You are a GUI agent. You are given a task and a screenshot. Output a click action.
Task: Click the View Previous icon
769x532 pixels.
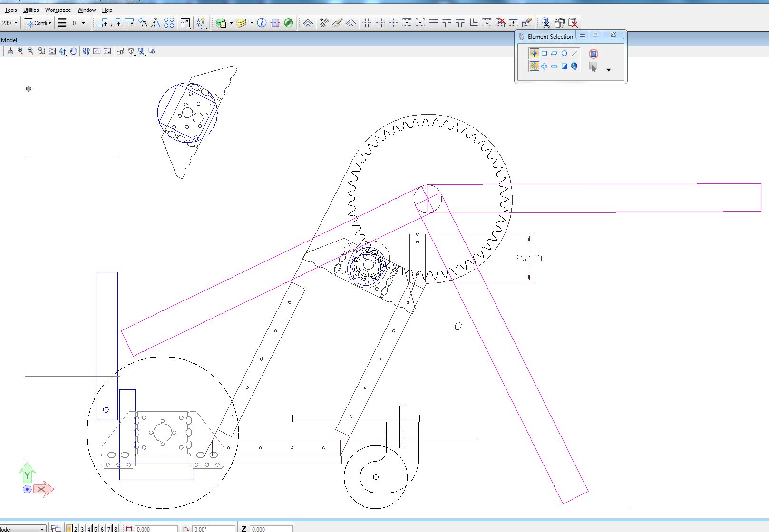tap(97, 51)
